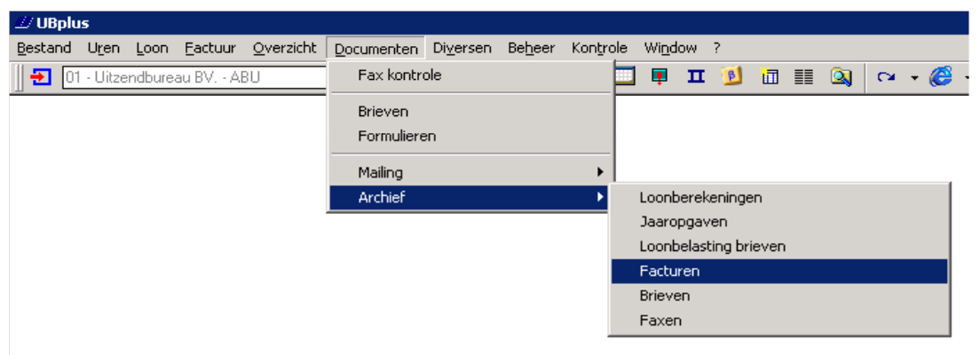Open the Internet Explorer icon
Screen dimensions: 980x355
tap(941, 77)
